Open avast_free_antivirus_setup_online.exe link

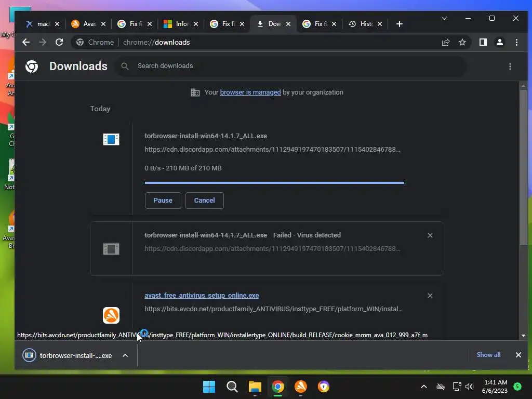(x=202, y=296)
